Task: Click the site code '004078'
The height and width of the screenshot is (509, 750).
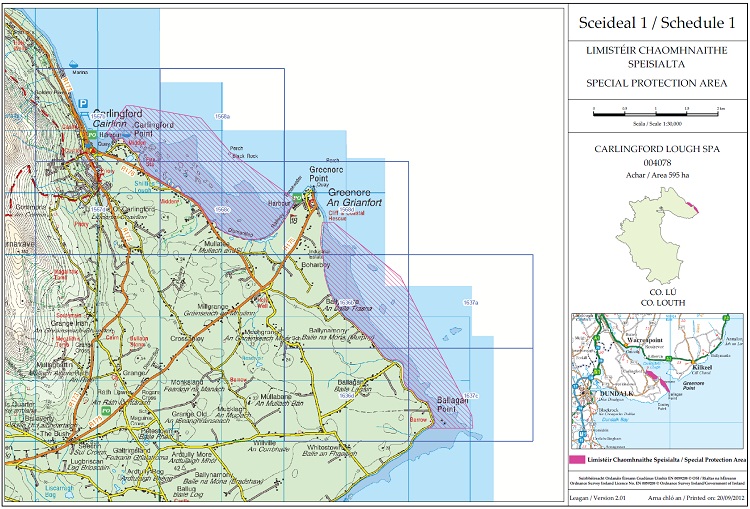Action: coord(656,163)
